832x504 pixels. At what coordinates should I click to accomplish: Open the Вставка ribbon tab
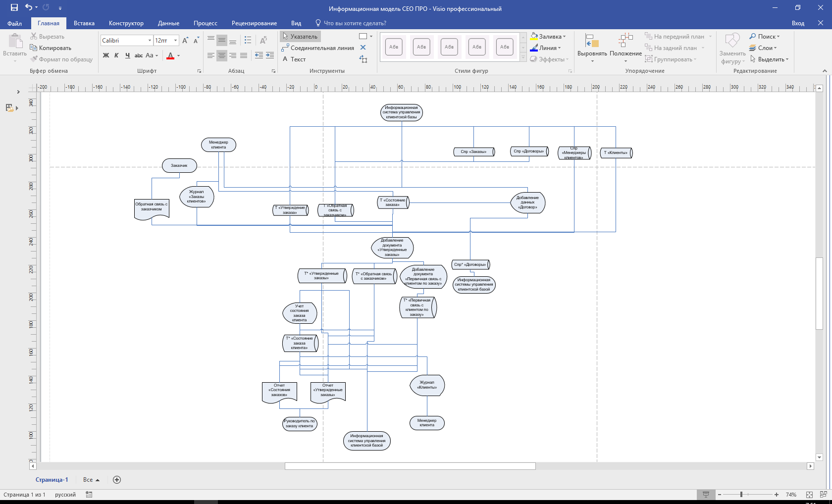tap(84, 23)
